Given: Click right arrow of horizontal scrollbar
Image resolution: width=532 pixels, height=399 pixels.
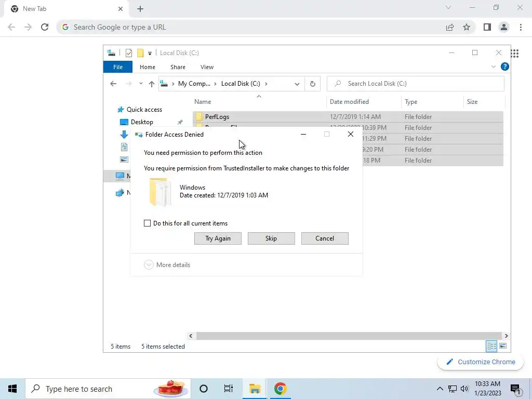Looking at the screenshot, I should [506, 336].
